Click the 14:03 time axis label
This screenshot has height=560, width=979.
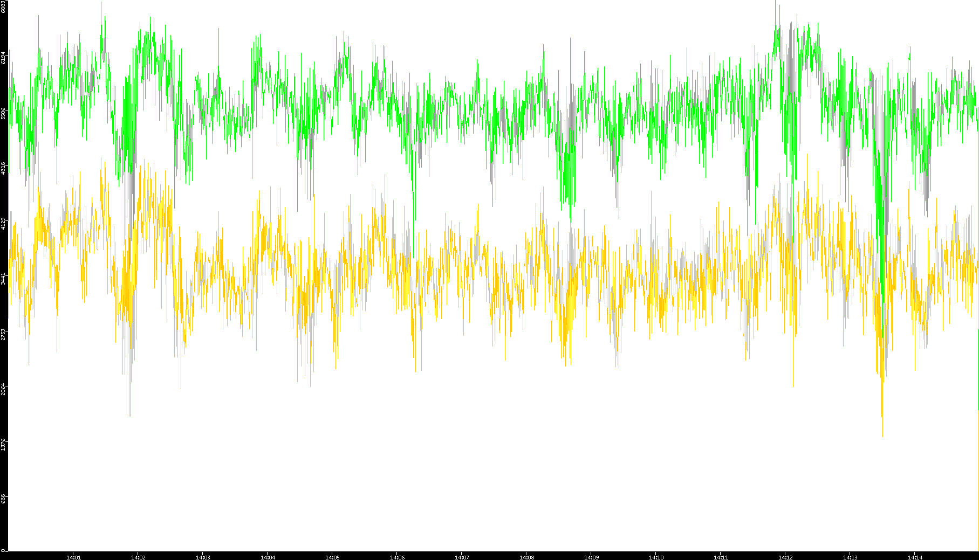pyautogui.click(x=203, y=557)
